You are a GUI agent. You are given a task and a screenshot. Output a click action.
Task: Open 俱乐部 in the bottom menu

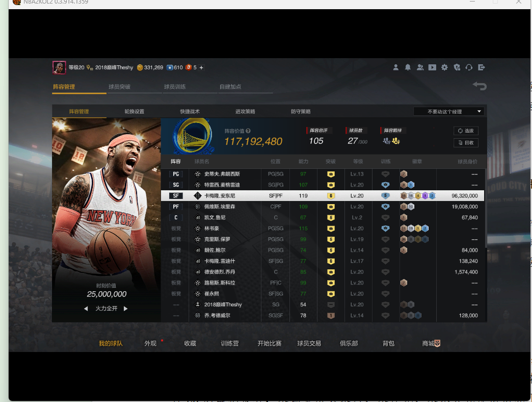tap(349, 344)
